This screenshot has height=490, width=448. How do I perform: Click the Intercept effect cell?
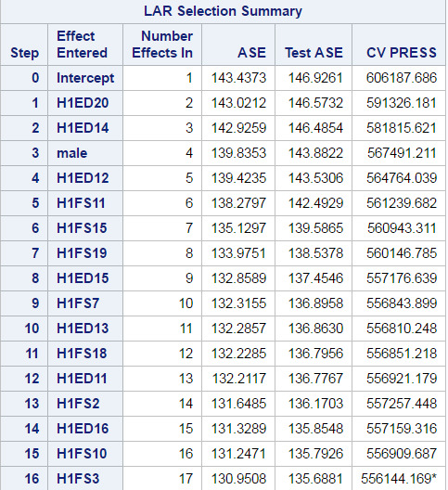(x=85, y=78)
